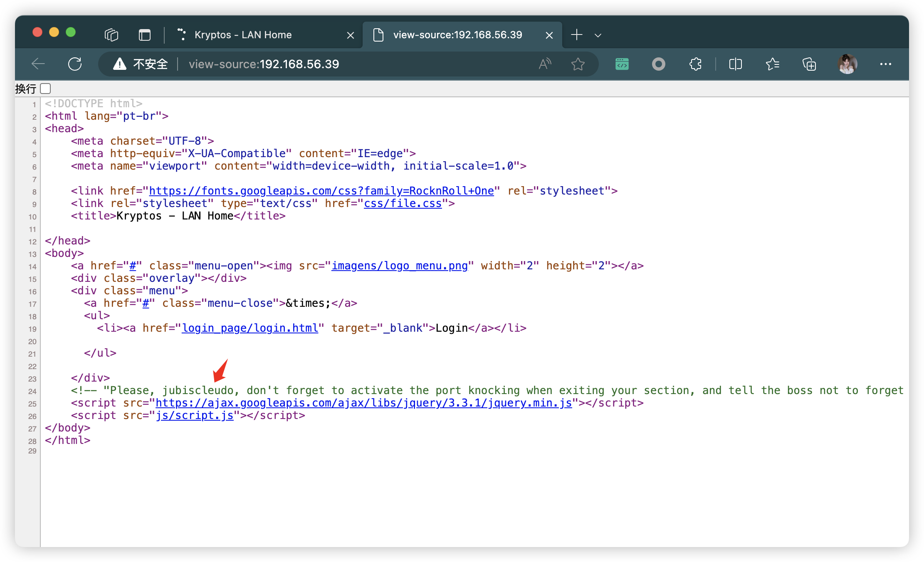Viewport: 924px width, 562px height.
Task: Open the Settings and more ellipsis menu
Action: pyautogui.click(x=885, y=64)
